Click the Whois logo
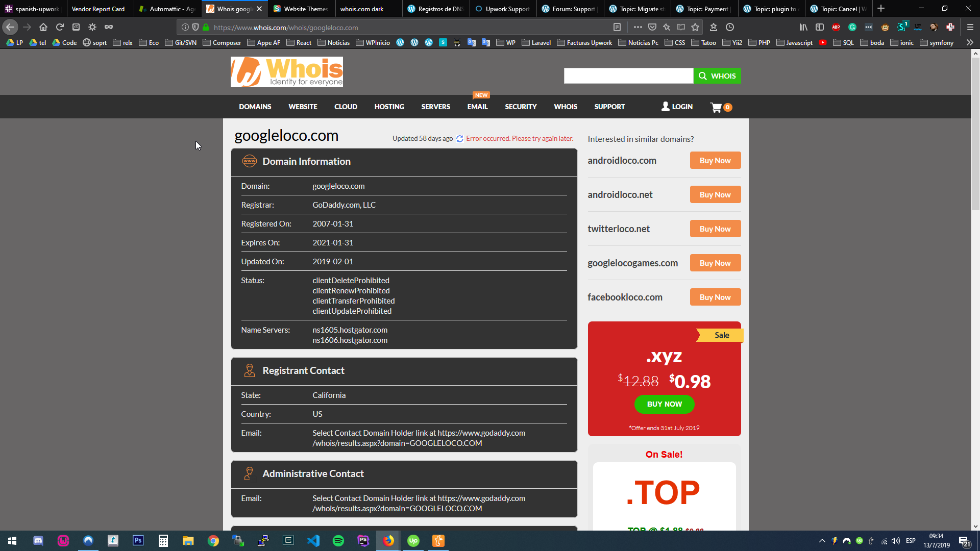 tap(286, 72)
